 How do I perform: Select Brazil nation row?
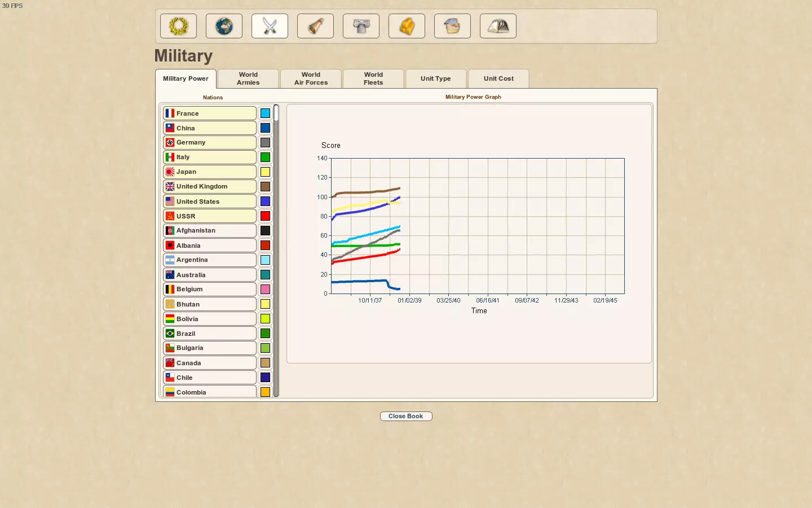click(210, 334)
